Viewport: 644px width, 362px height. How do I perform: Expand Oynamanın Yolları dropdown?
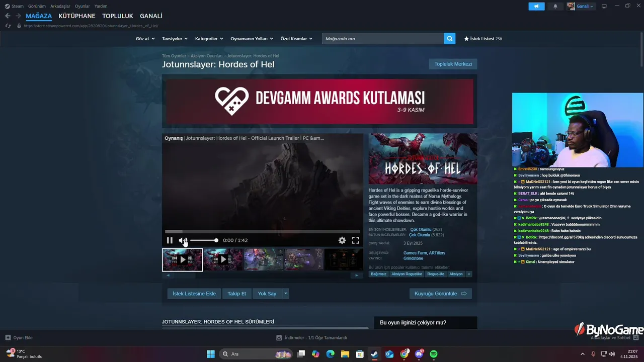(x=252, y=39)
